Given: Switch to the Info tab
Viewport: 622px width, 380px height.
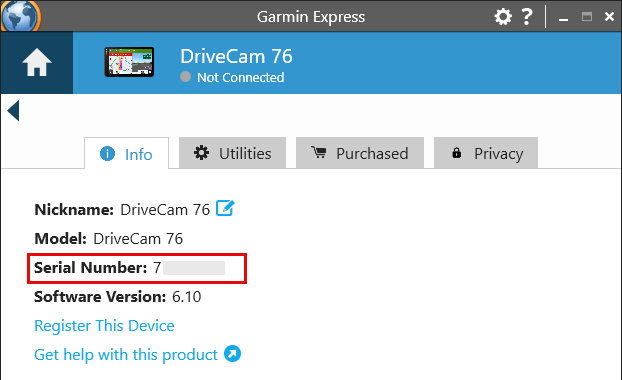Looking at the screenshot, I should coord(127,154).
